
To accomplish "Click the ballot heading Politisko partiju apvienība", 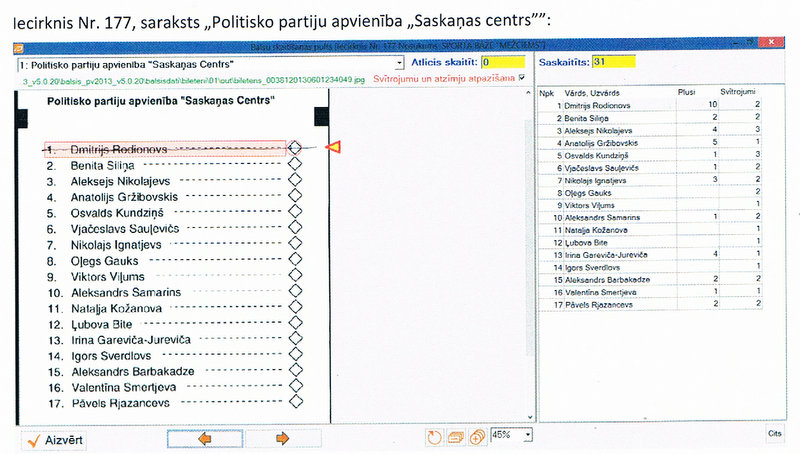I will (161, 101).
